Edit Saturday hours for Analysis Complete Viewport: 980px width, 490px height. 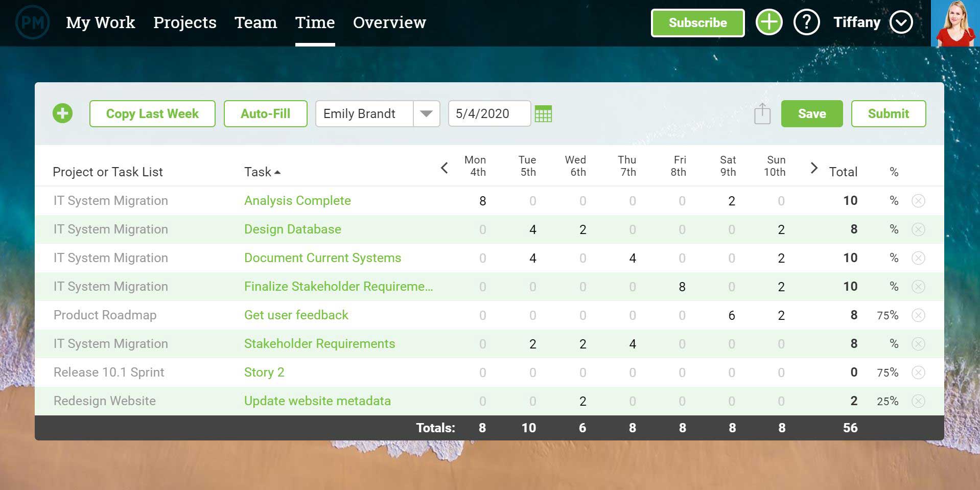[732, 201]
